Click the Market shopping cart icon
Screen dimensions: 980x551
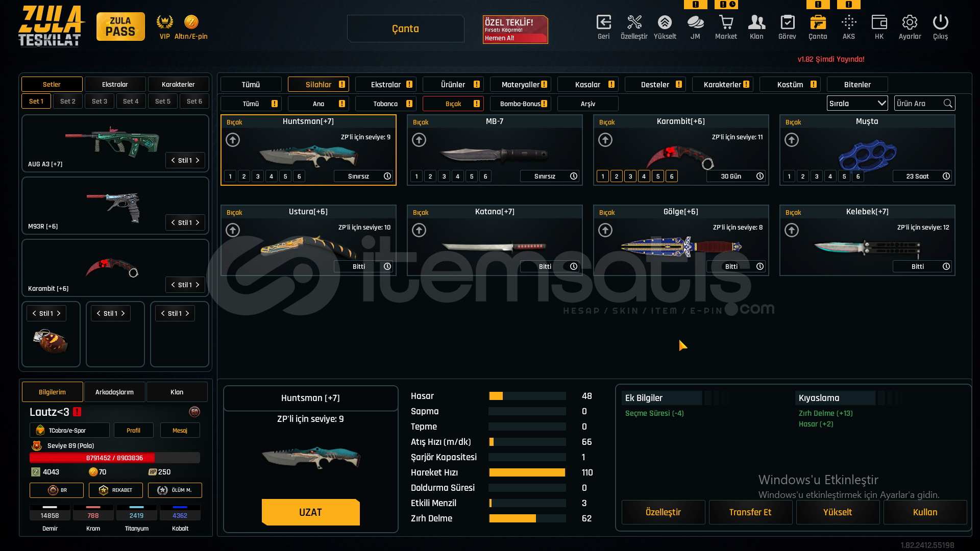(726, 22)
